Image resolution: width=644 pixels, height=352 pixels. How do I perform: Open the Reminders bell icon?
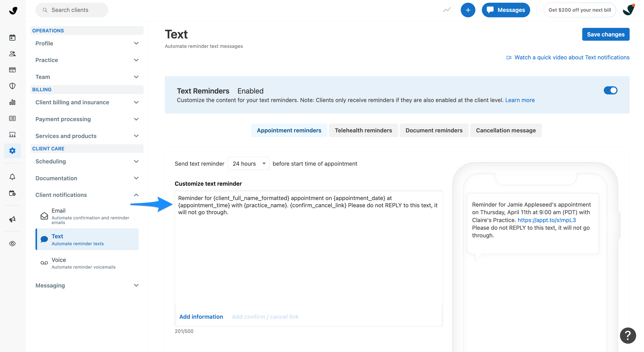tap(12, 177)
